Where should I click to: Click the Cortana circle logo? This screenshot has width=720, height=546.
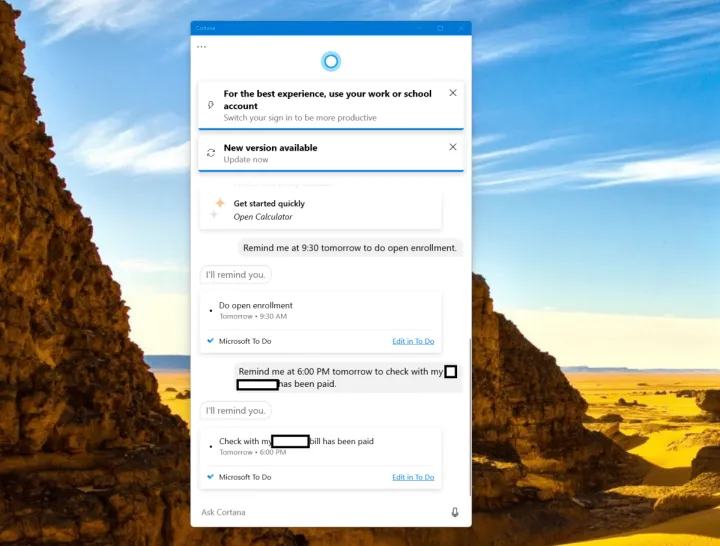click(331, 62)
